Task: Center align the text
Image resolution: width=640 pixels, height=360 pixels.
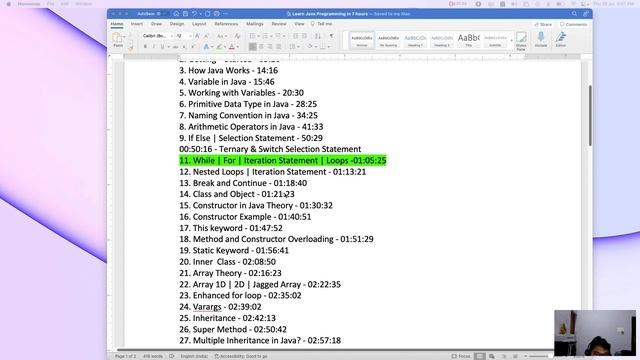Action: (x=261, y=47)
